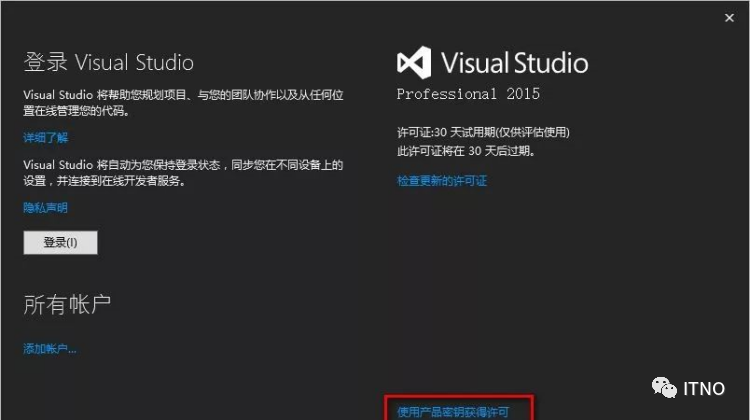Viewport: 750px width, 420px height.
Task: Click the Visual Studio logo icon
Action: point(414,63)
